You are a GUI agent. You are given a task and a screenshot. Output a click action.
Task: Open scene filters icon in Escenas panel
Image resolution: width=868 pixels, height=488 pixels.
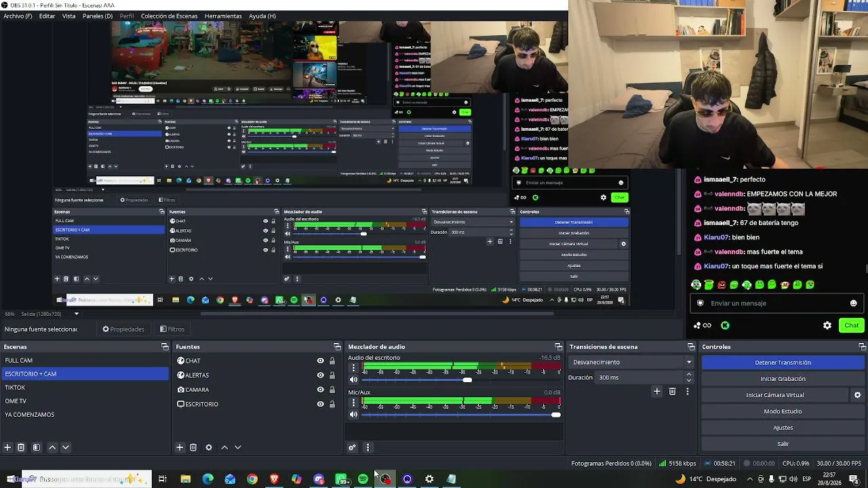click(x=37, y=447)
